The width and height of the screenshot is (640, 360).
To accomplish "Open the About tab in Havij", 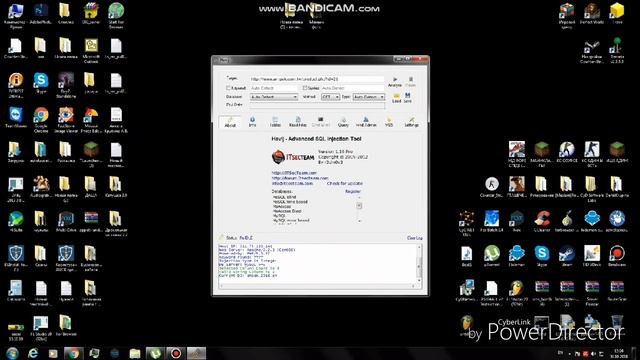I will [x=230, y=122].
